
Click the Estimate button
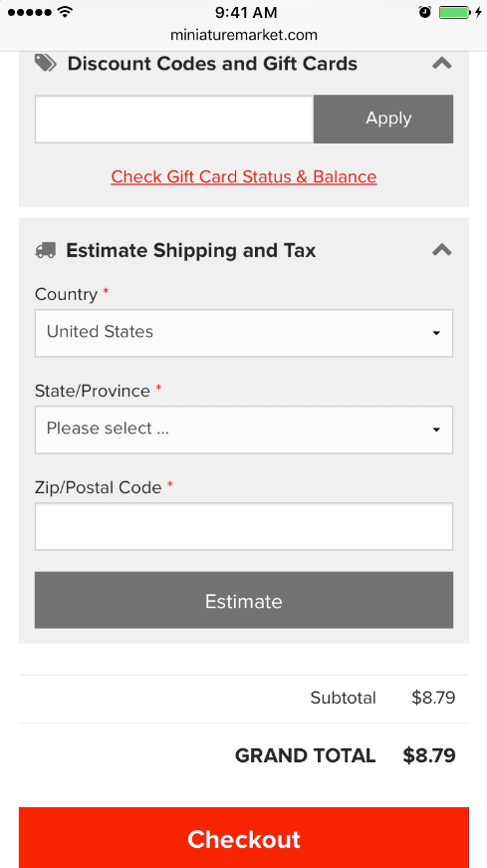243,600
